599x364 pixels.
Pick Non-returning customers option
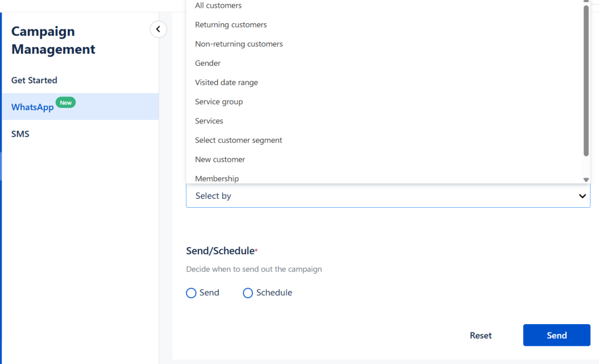[x=238, y=44]
